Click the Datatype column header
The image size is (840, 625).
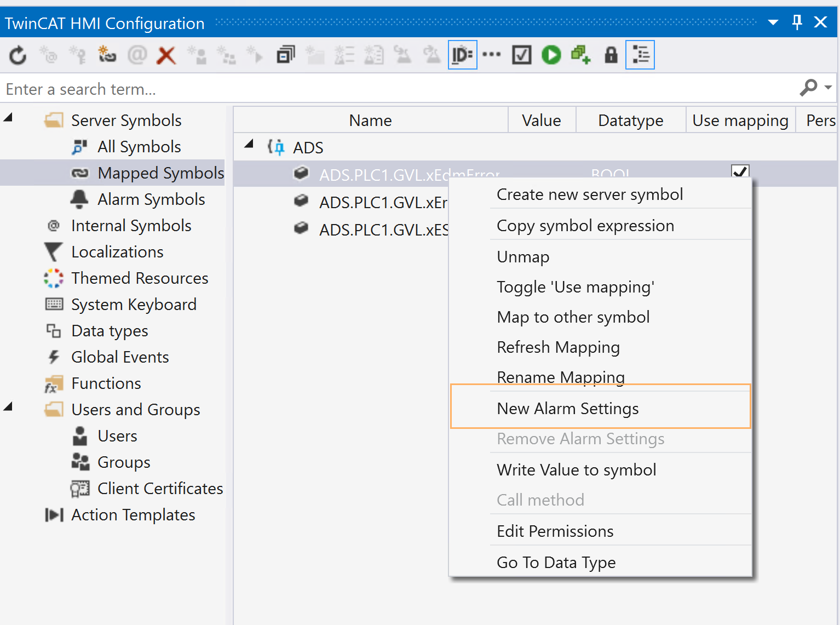(630, 120)
